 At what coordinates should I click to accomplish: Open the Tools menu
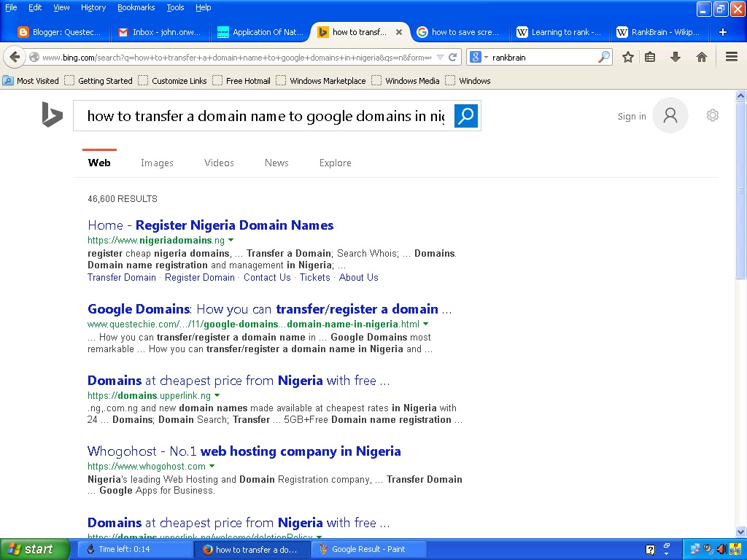click(175, 7)
